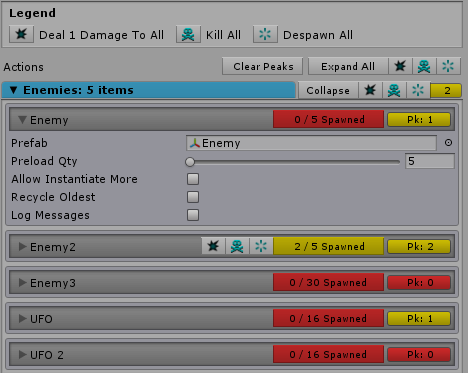Enable Log Messages checkbox
This screenshot has width=468, height=373.
[x=193, y=215]
